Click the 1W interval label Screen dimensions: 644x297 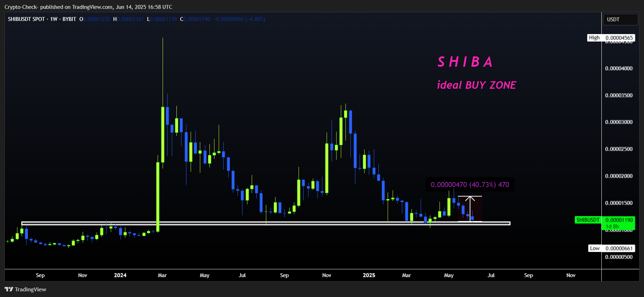54,19
